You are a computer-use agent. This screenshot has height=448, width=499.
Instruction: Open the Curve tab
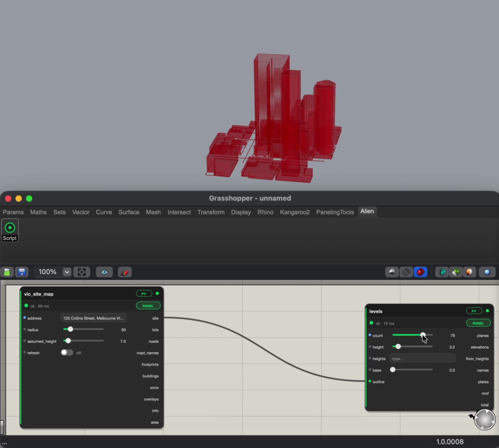click(x=104, y=212)
